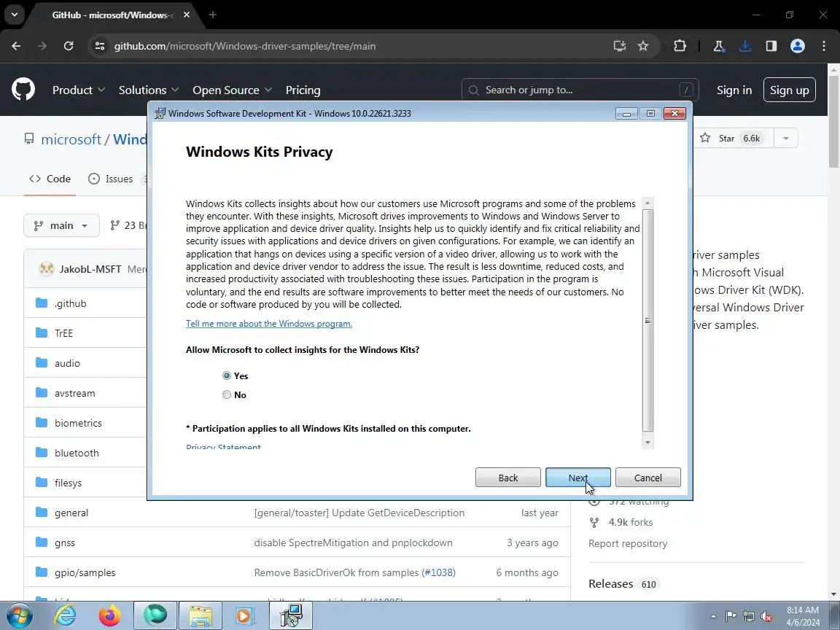Screen dimensions: 840x630
Task: Click the site information icon in address bar
Action: click(100, 46)
